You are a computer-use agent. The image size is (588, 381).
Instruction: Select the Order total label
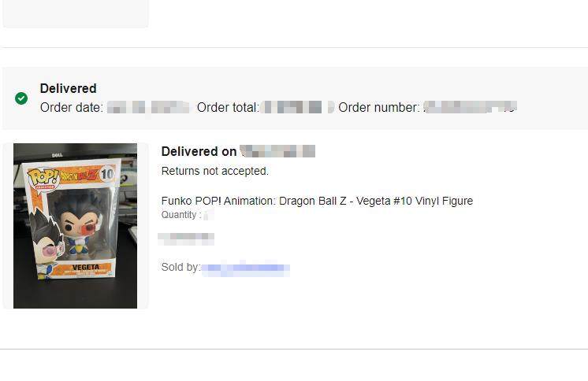(228, 108)
